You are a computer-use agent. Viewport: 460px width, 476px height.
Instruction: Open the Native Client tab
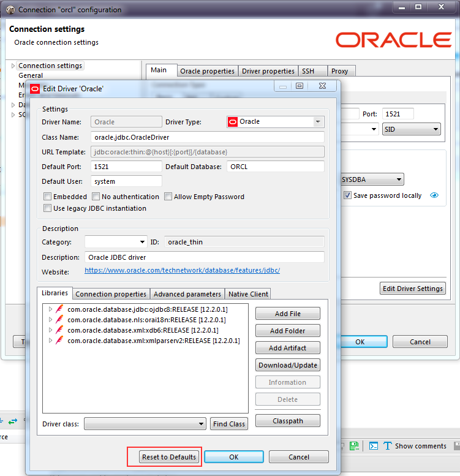pyautogui.click(x=248, y=294)
